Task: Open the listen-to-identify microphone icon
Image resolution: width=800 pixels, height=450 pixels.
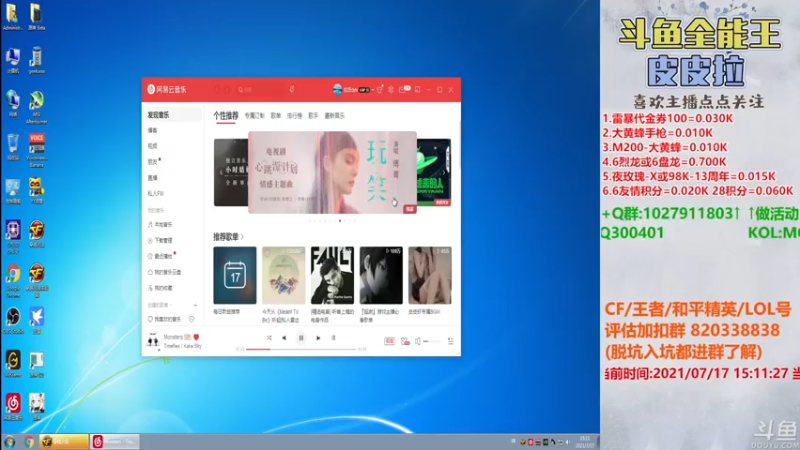Action: coord(292,89)
